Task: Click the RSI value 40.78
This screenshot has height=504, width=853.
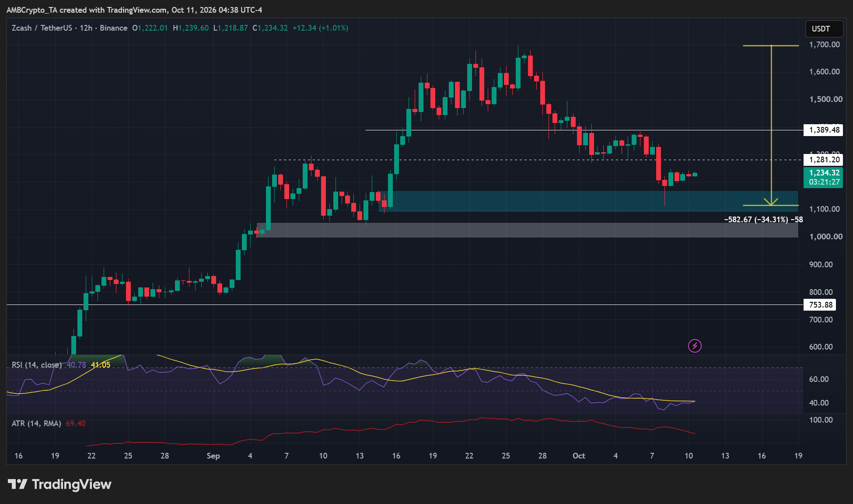Action: 77,365
